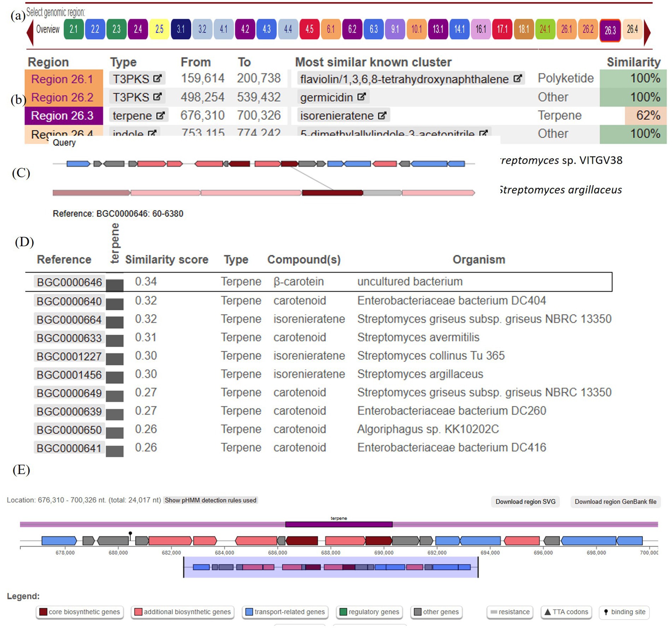
Task: Click left red arrow to previous genomic regions
Action: pos(30,33)
